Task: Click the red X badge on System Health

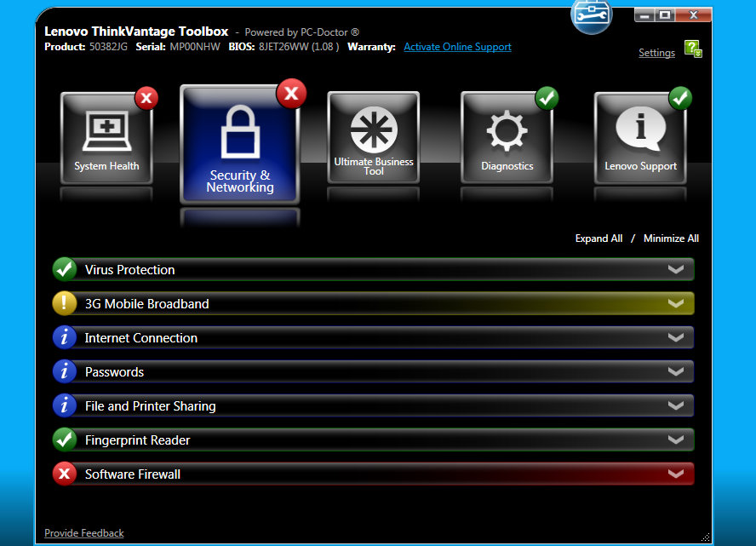Action: click(146, 99)
